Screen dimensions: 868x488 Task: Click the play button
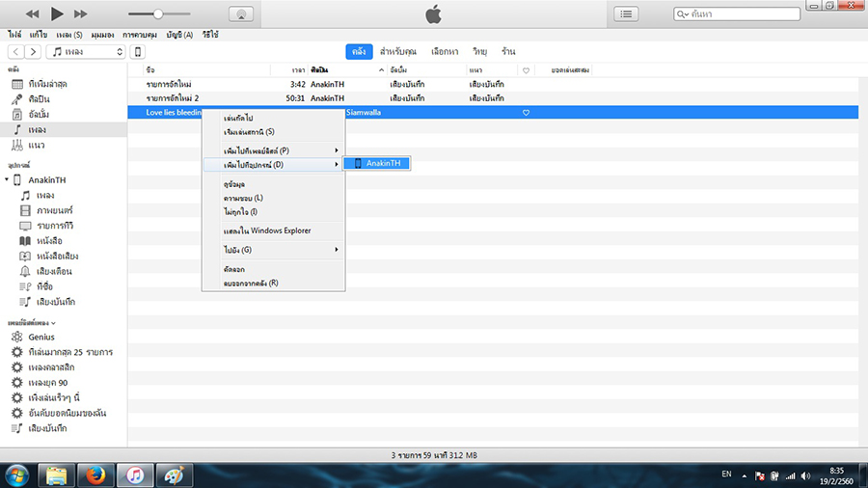[57, 14]
